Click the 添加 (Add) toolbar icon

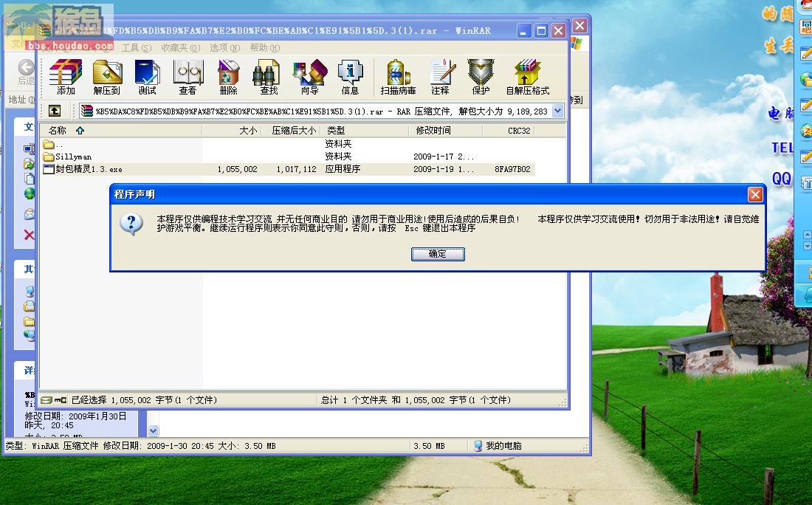click(66, 78)
